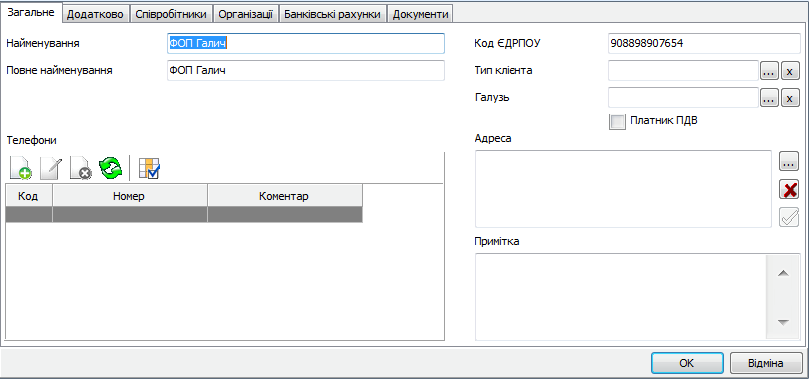
Task: Go to the Організації tab
Action: point(246,14)
